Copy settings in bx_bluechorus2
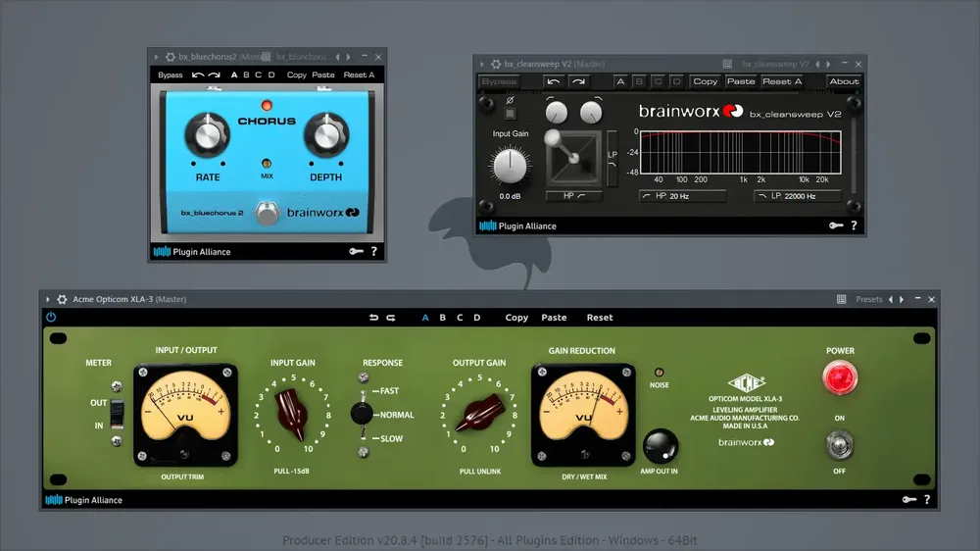This screenshot has width=980, height=551. click(296, 75)
